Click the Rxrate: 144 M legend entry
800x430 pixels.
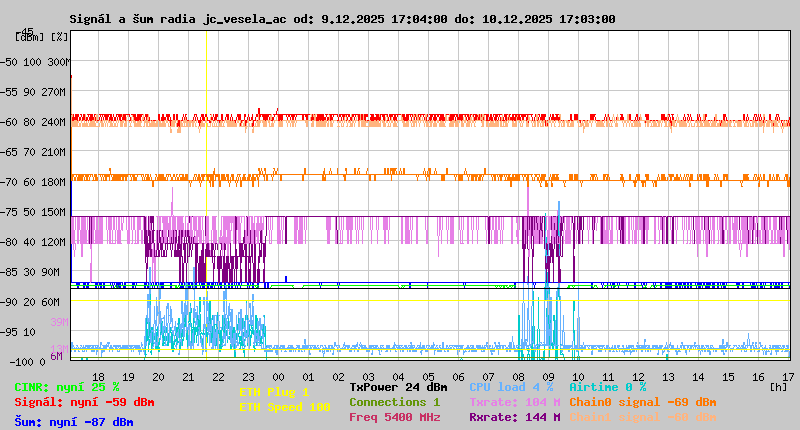[x=514, y=417]
